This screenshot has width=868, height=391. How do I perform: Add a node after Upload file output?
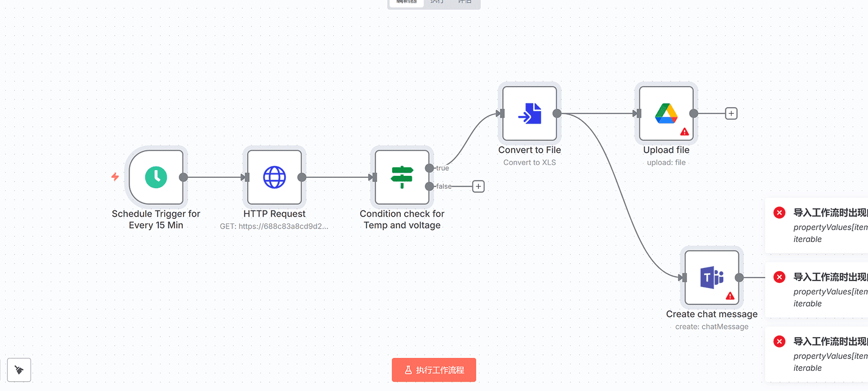[x=731, y=113]
